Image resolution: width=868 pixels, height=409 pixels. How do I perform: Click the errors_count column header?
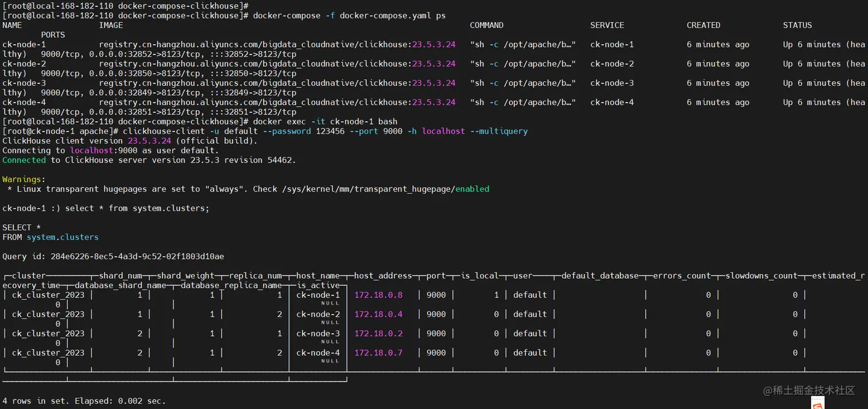coord(682,276)
